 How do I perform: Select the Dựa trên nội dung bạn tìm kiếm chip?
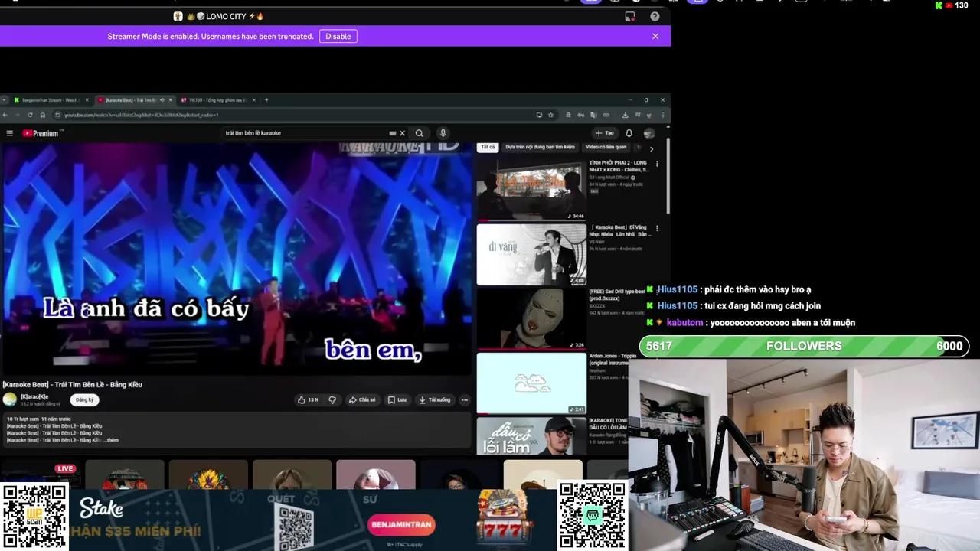click(x=540, y=147)
